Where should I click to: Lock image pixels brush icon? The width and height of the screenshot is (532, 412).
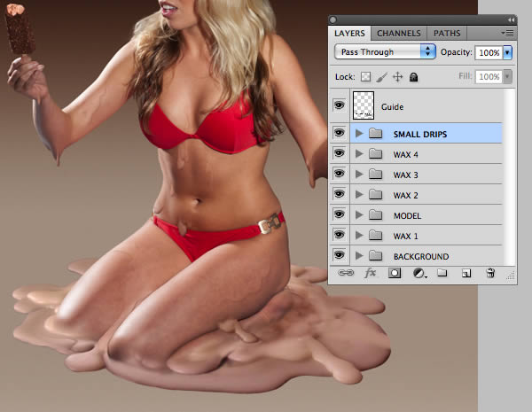381,77
